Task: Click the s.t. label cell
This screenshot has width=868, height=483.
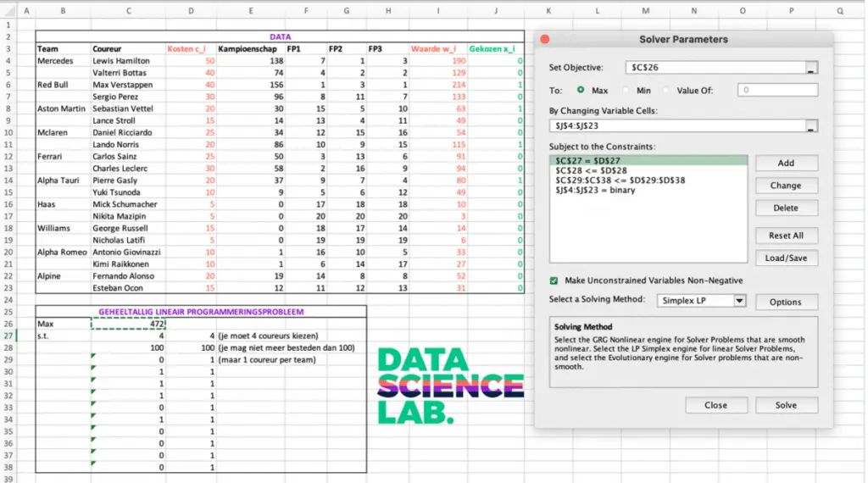Action: point(63,336)
